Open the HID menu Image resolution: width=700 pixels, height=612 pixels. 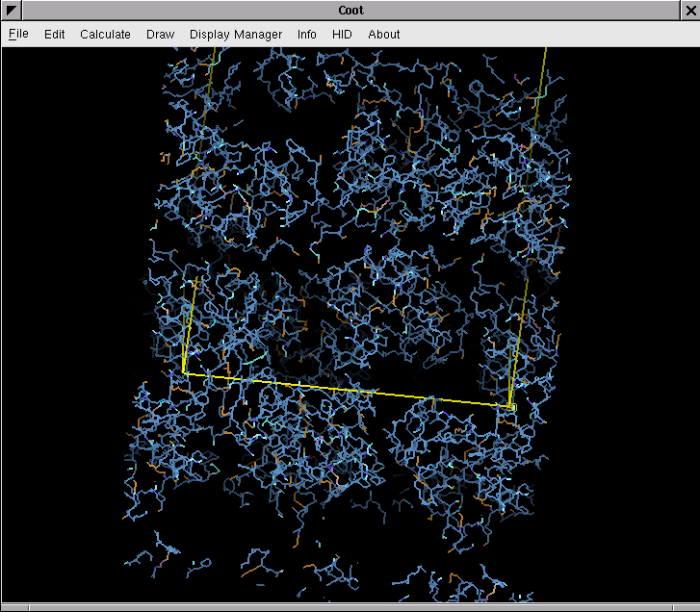(x=342, y=34)
